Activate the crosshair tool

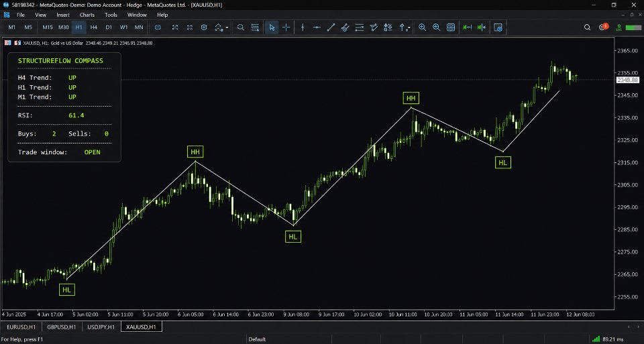[286, 27]
